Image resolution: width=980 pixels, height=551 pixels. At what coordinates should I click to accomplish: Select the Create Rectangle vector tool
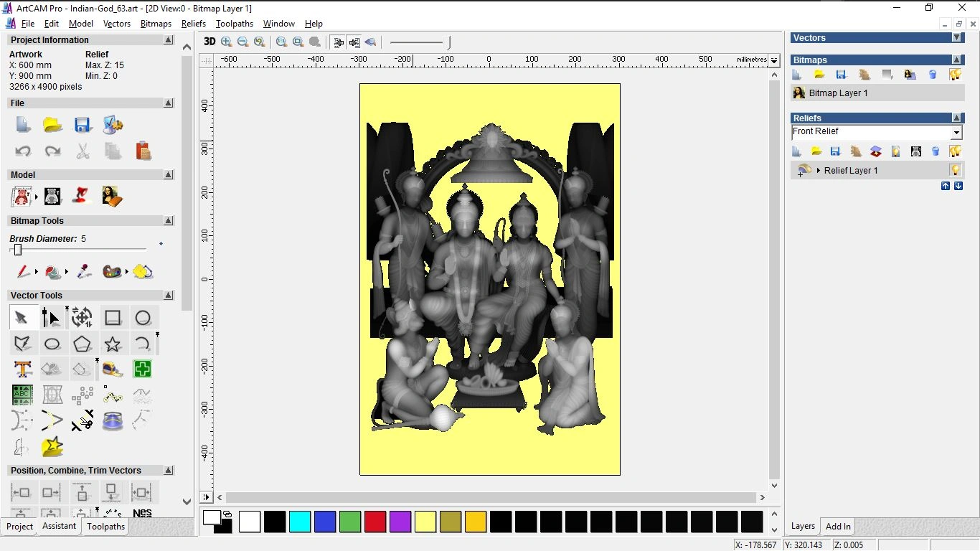click(x=113, y=317)
